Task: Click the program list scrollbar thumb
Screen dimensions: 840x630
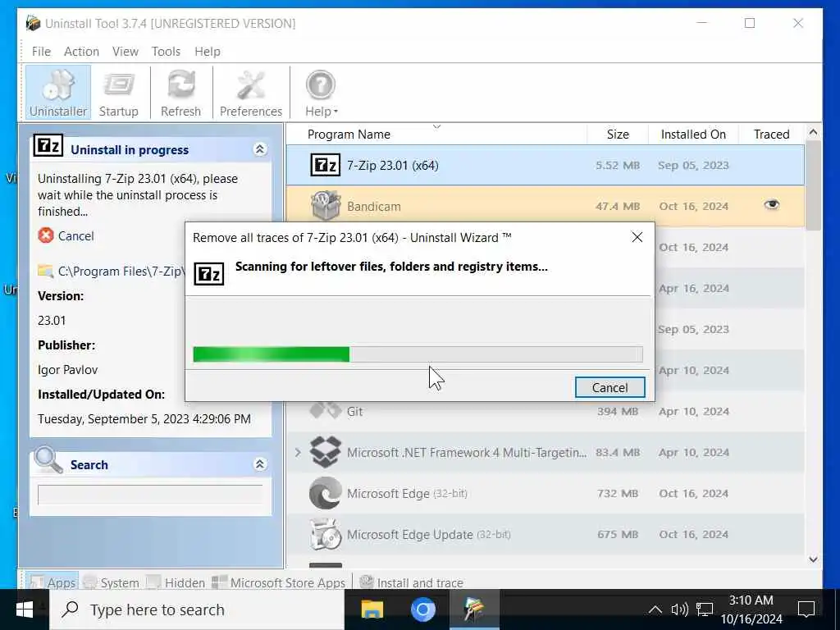Action: click(x=813, y=185)
